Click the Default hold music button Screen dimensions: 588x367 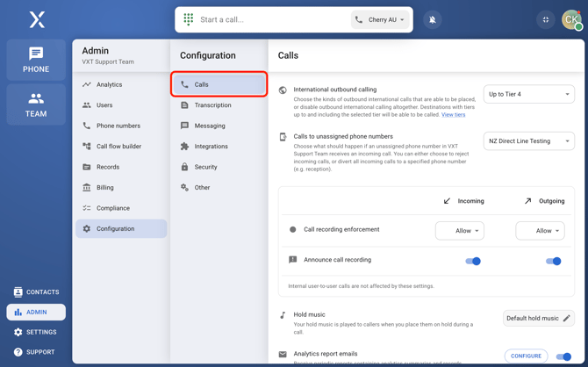point(539,318)
